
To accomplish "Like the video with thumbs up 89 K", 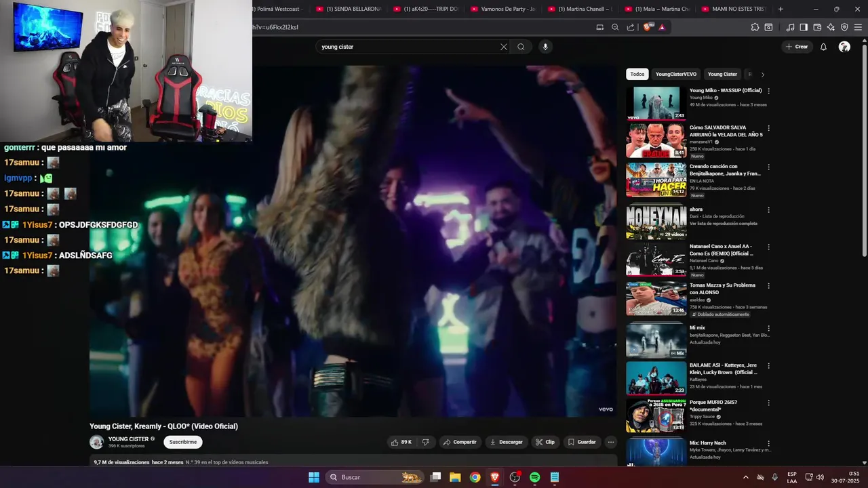I will (401, 442).
